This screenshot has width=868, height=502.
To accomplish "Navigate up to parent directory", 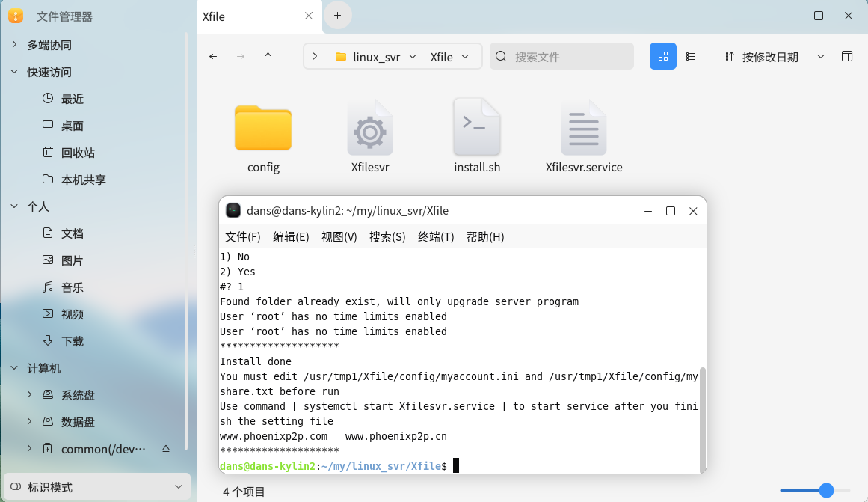I will pos(268,56).
